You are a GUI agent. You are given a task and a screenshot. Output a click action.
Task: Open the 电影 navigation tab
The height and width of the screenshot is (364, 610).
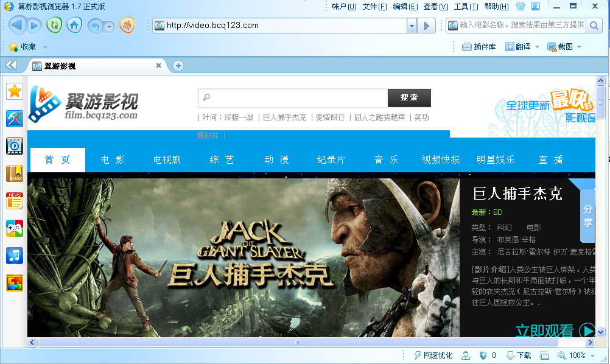pyautogui.click(x=113, y=160)
